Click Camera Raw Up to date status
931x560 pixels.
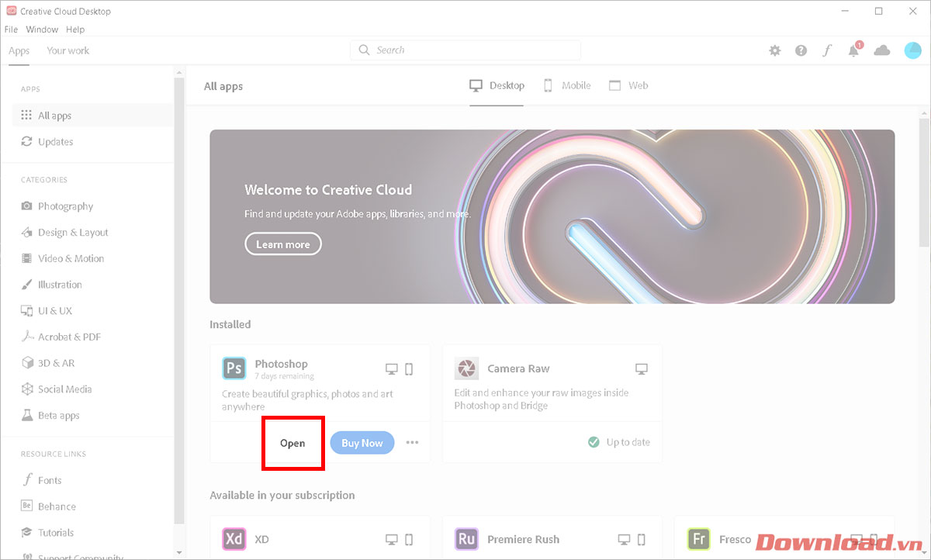point(619,442)
